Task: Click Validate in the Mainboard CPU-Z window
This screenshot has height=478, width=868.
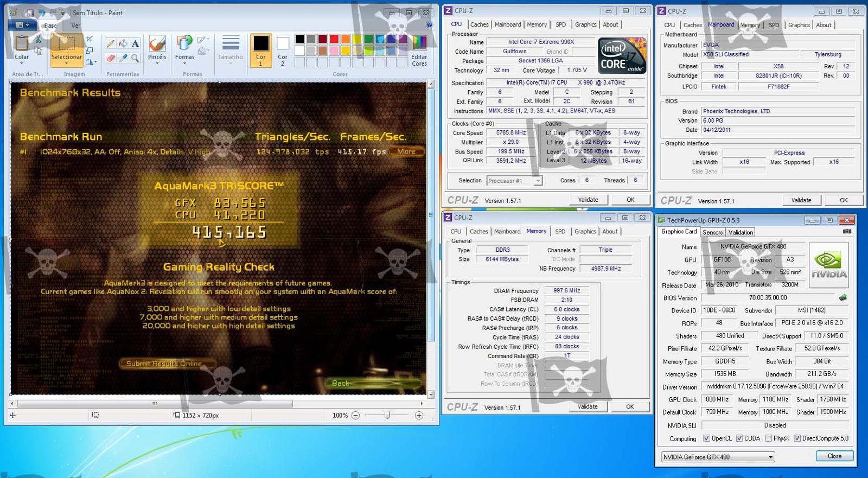Action: (x=801, y=200)
